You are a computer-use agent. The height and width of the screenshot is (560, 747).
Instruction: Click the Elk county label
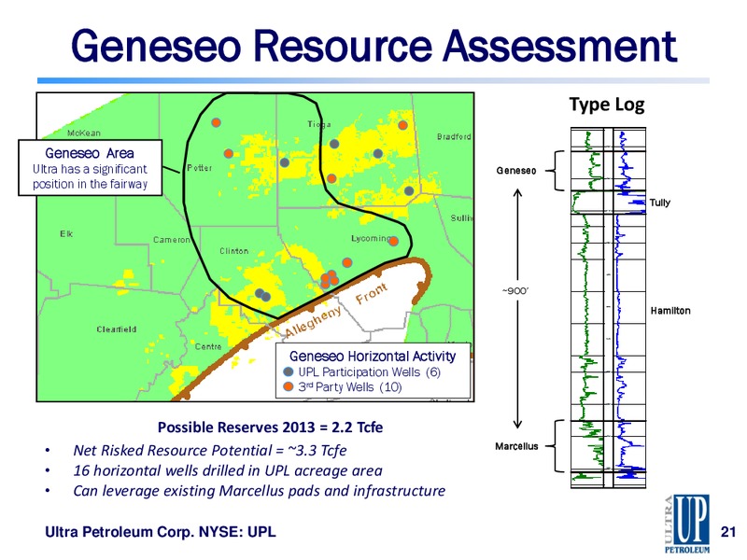66,233
